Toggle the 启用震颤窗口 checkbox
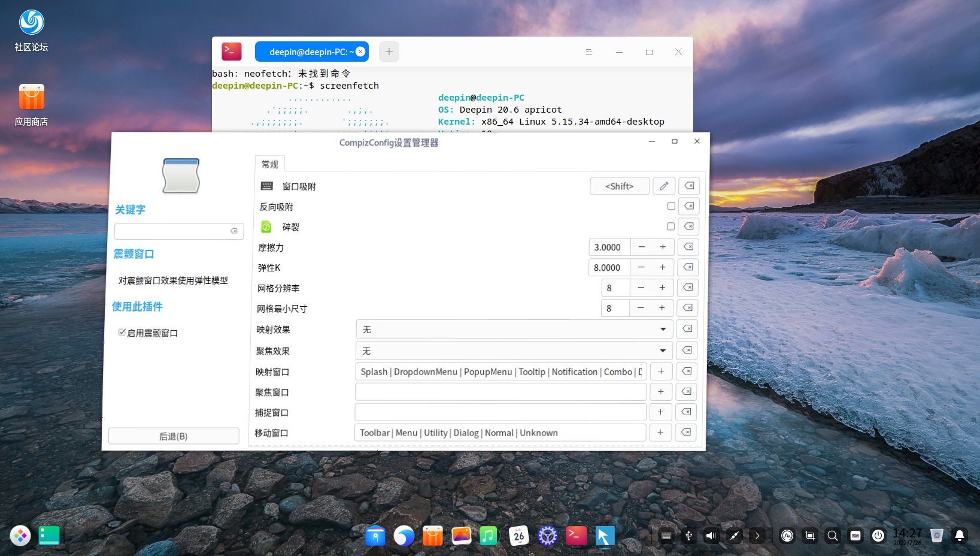This screenshot has width=980, height=556. click(x=122, y=333)
